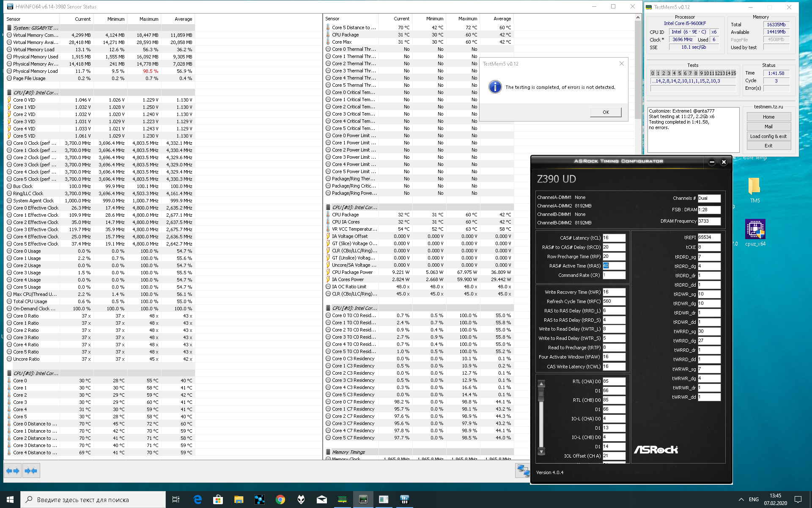Click the Mail button in TestMem5
Image resolution: width=812 pixels, height=508 pixels.
768,127
